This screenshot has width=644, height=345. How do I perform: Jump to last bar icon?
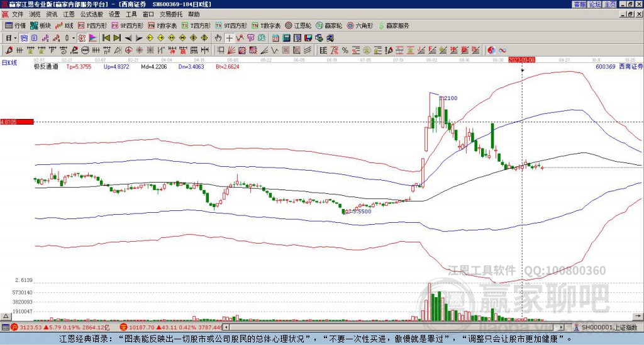click(x=117, y=38)
